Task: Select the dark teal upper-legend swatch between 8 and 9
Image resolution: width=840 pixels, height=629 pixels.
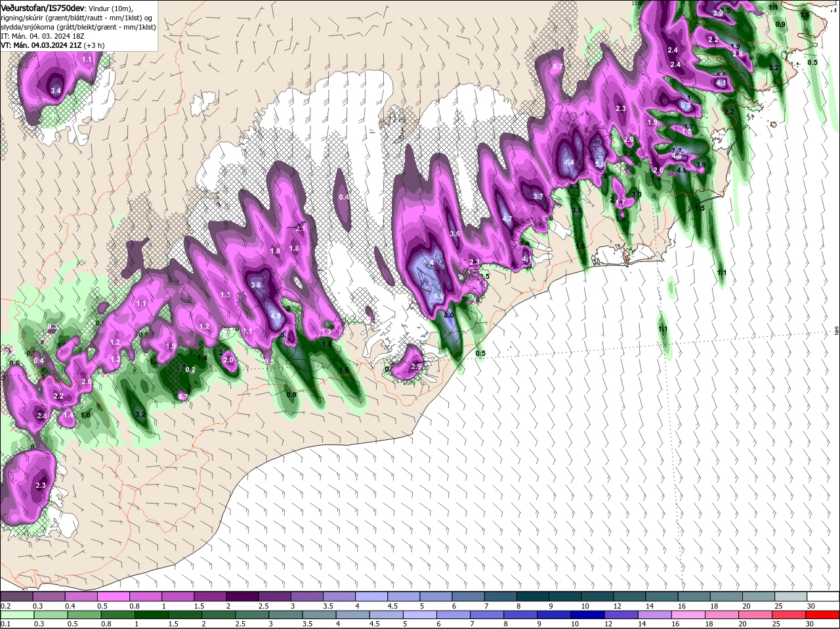Action: 534,596
